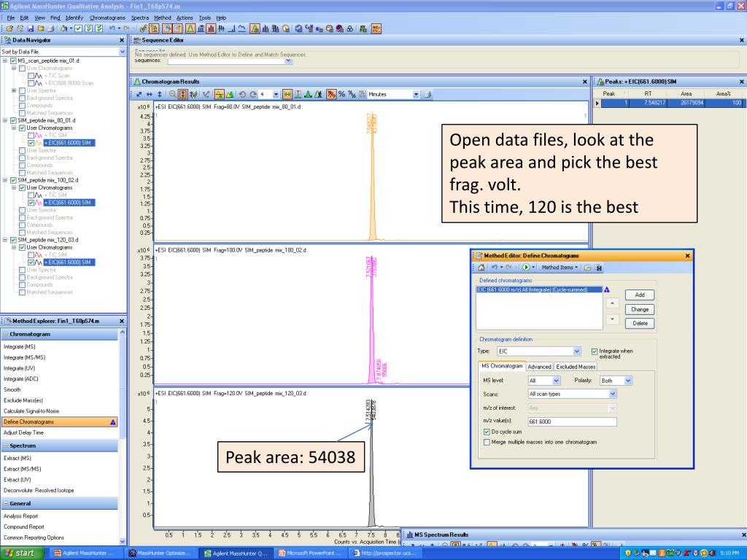Switch to the Advanced tab
Screen dimensions: 747x560
pyautogui.click(x=539, y=367)
